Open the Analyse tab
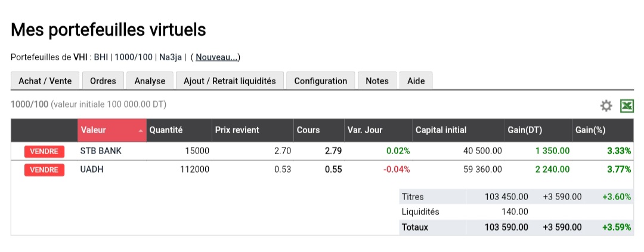Viewport: 644px width, 252px height. [x=150, y=81]
